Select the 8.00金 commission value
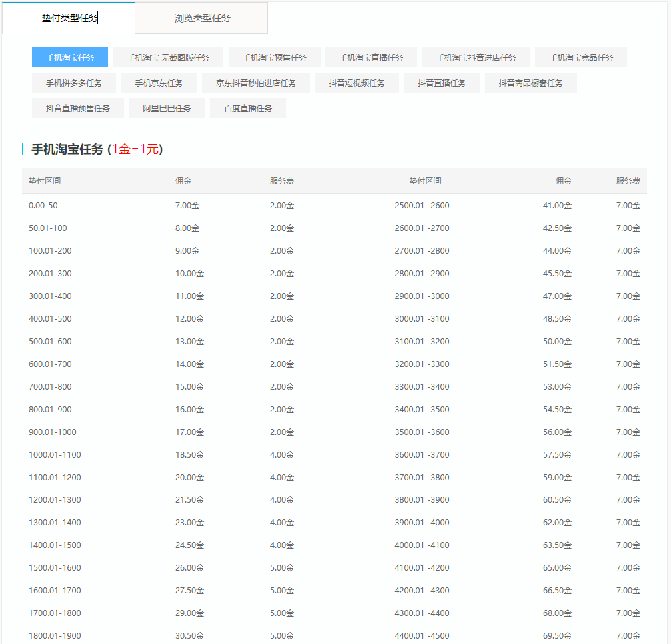Screen dimensions: 671x644 pos(187,228)
